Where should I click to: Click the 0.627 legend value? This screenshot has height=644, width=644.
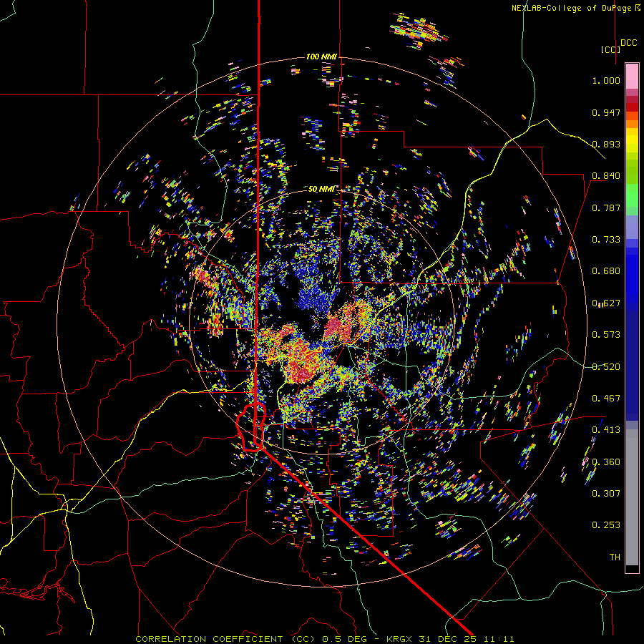(x=606, y=303)
